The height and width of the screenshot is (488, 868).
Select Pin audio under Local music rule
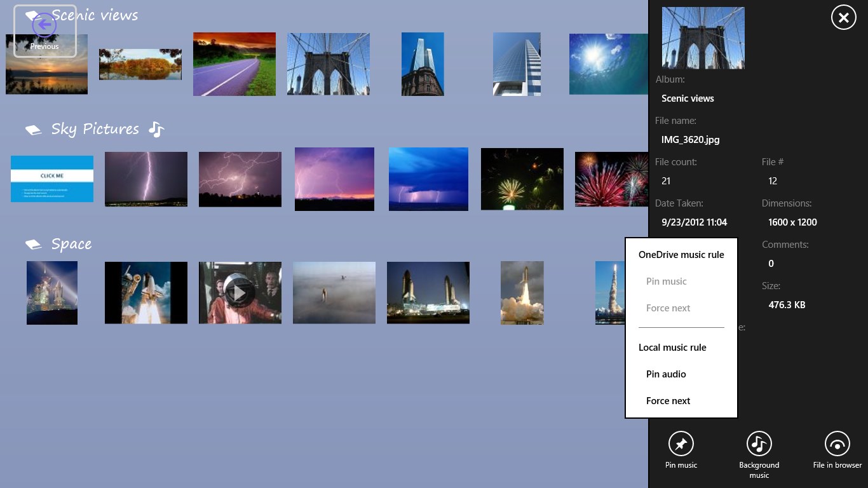click(666, 374)
